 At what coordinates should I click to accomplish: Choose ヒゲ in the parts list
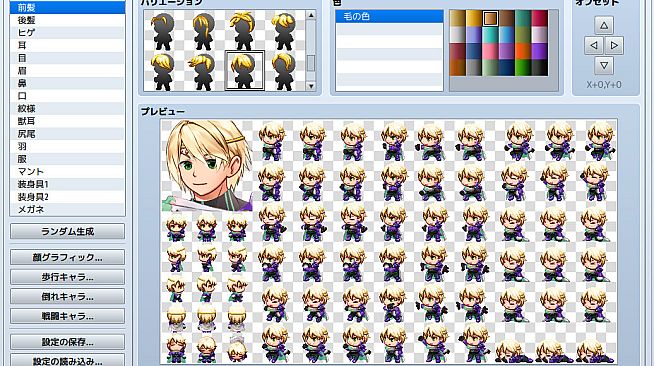(67, 33)
